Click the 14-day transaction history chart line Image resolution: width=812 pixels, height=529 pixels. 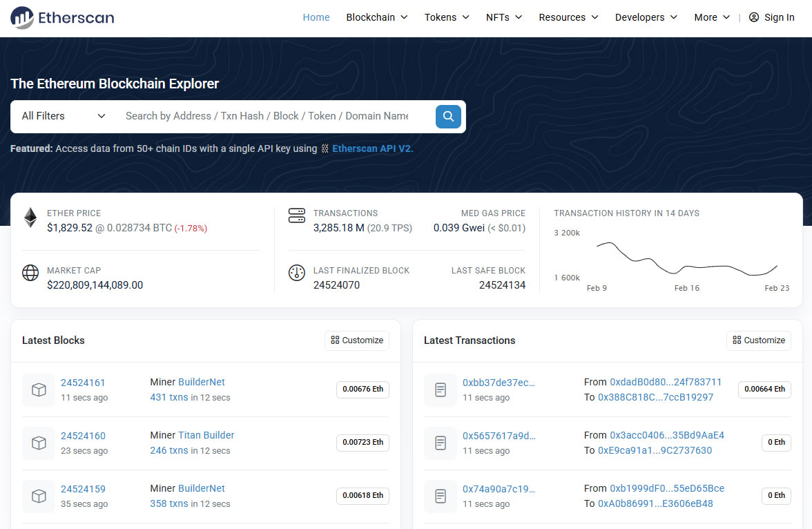click(686, 258)
